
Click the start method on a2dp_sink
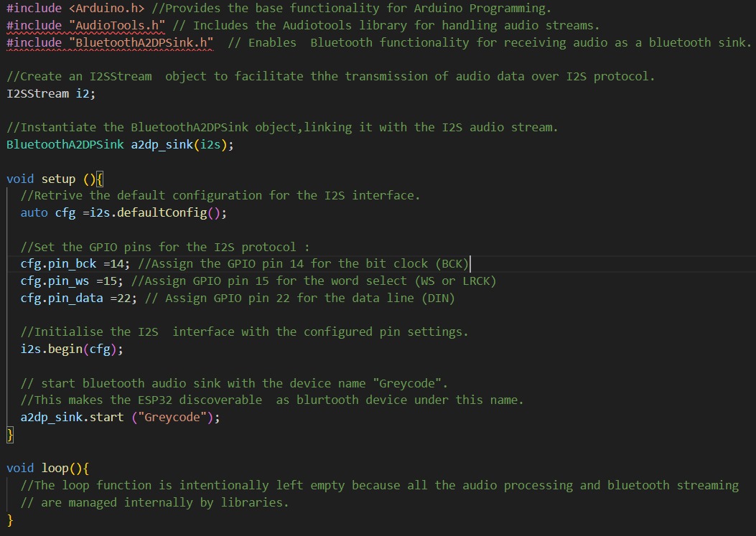tap(106, 417)
